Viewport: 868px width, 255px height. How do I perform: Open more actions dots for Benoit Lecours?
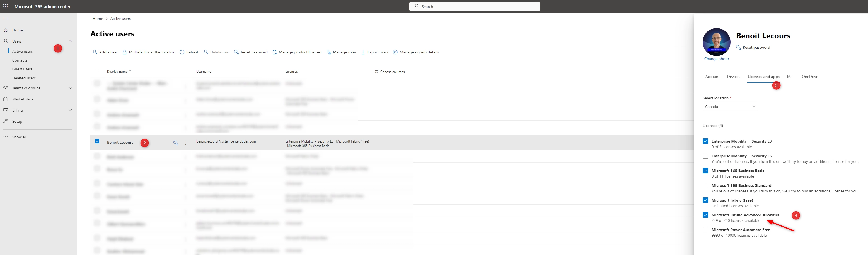(x=186, y=143)
